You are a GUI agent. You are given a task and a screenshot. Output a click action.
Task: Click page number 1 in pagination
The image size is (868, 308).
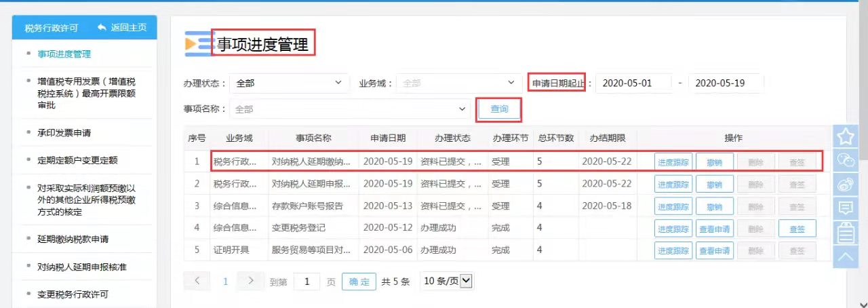[226, 281]
